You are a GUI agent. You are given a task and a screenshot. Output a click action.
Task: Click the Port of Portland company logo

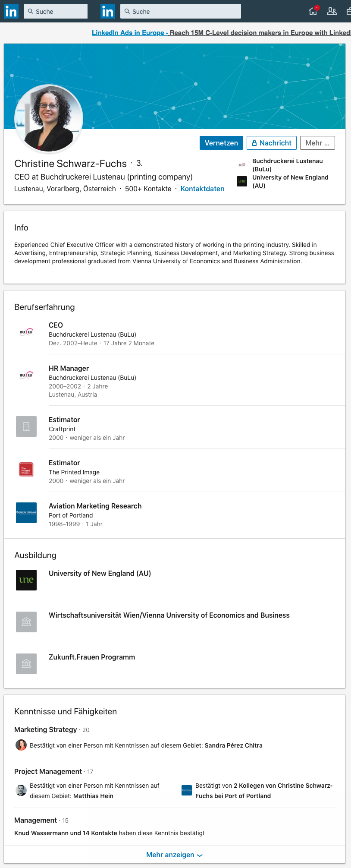pos(26,513)
